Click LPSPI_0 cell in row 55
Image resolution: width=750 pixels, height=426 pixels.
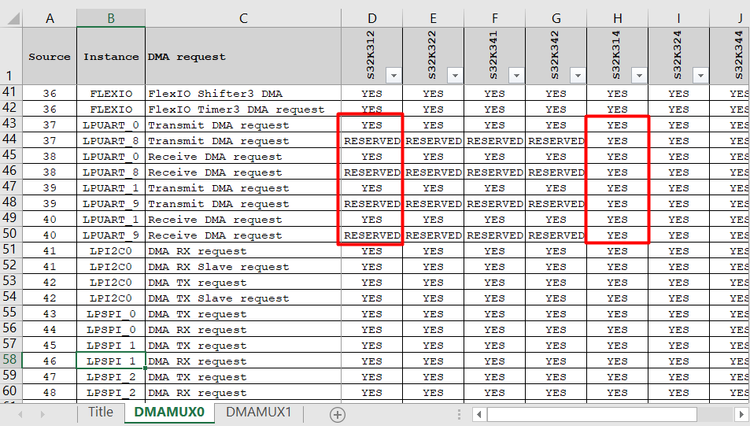tap(111, 314)
